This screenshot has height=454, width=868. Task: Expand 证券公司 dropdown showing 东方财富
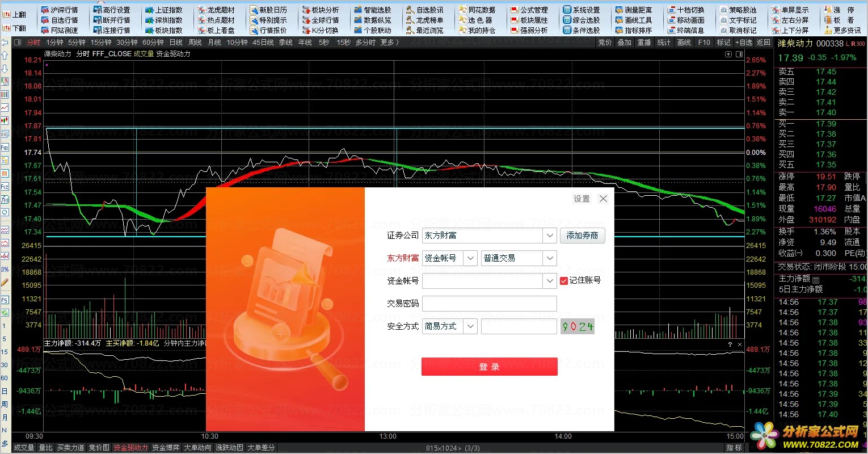click(549, 235)
